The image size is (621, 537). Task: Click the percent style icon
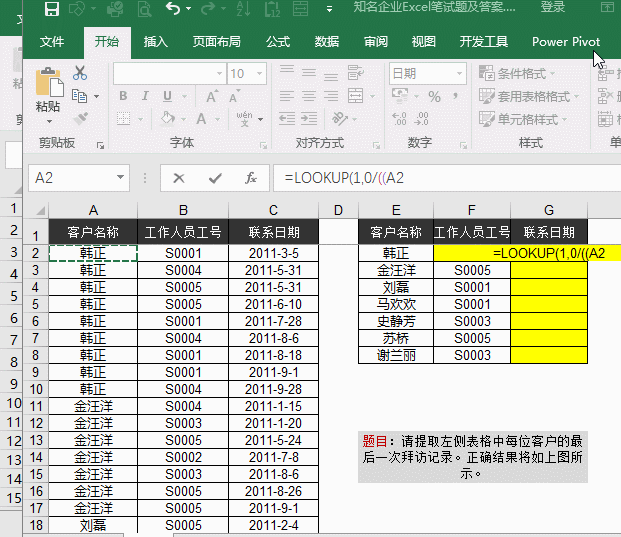click(434, 97)
